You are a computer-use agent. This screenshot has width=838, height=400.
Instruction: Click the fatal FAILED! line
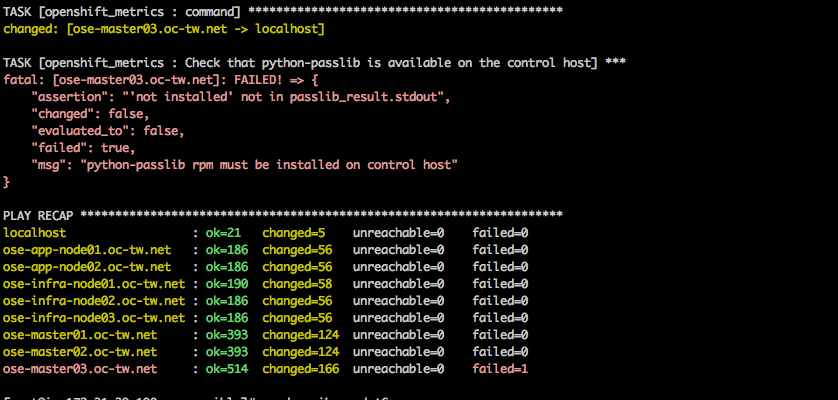point(161,80)
